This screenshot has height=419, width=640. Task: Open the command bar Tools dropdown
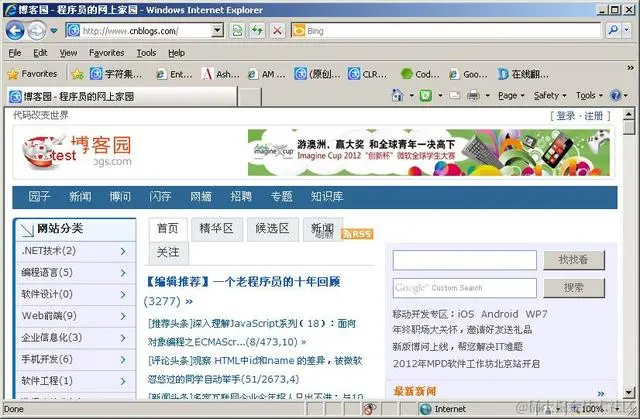[x=589, y=95]
